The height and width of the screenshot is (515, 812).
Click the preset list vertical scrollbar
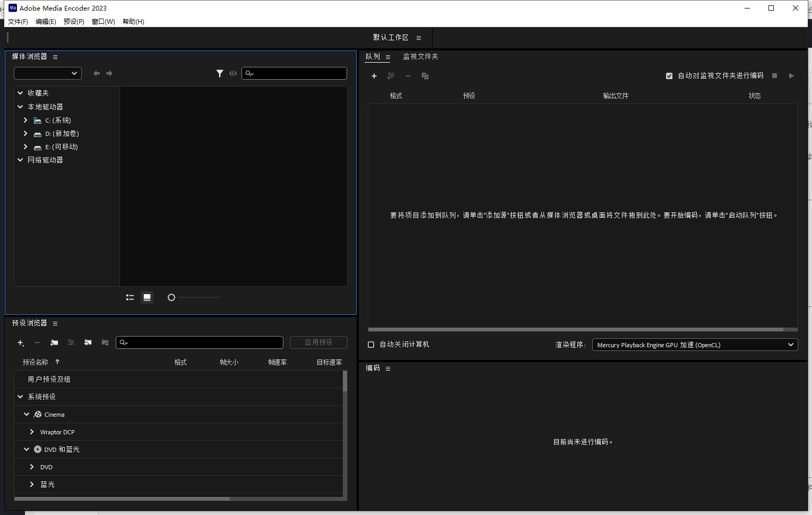pos(345,381)
